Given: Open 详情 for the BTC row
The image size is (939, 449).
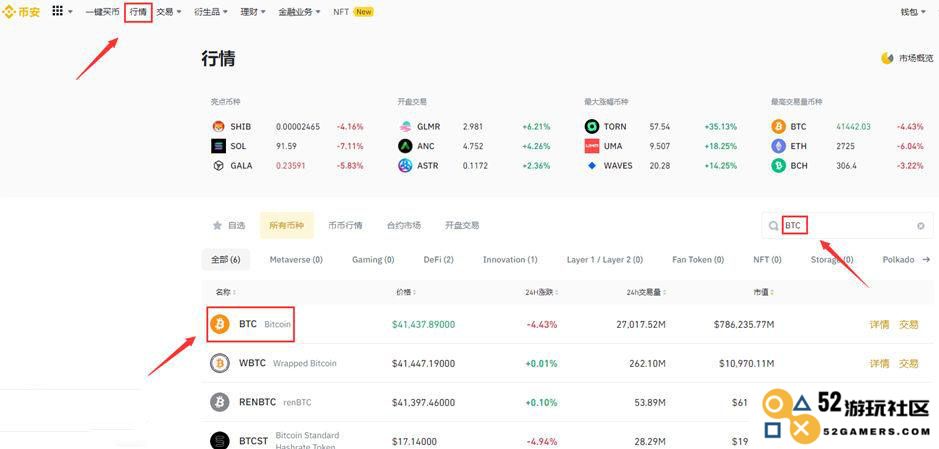Looking at the screenshot, I should click(x=879, y=324).
